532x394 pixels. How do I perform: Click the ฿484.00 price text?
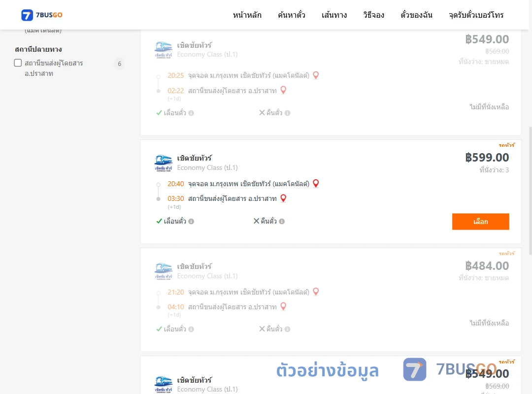click(x=487, y=266)
